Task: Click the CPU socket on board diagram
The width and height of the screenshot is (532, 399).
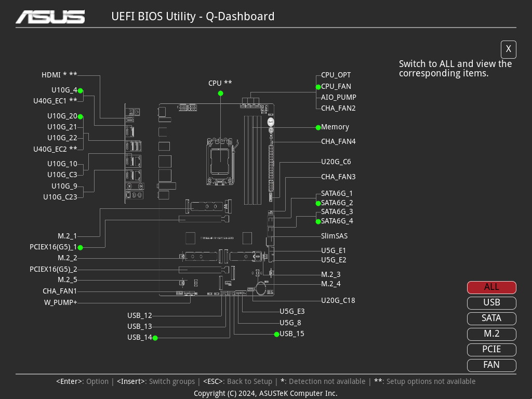Action: (220, 161)
